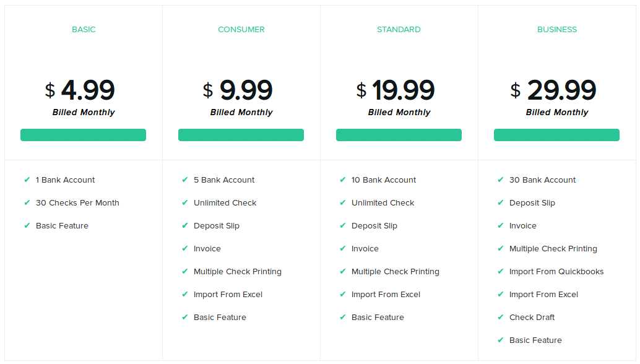Click the checkmark next to 30 Checks Per Month
This screenshot has height=364, width=640.
[x=27, y=203]
